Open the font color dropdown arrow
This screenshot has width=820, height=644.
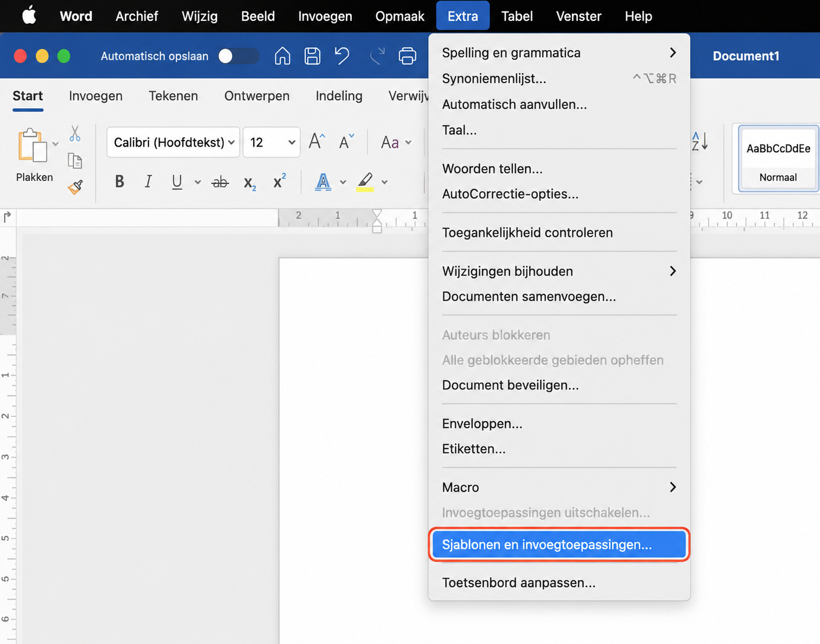(x=343, y=182)
